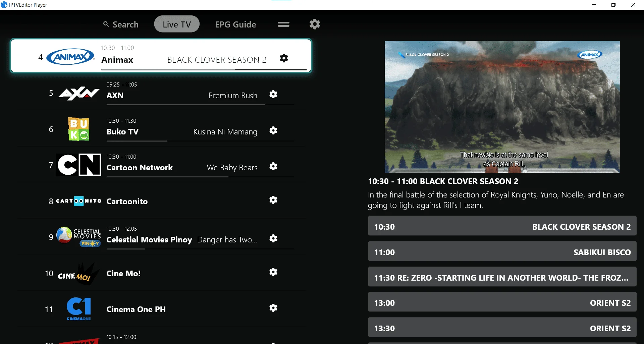Switch to the Live TV tab
Screen dimensions: 644x344
pyautogui.click(x=177, y=24)
